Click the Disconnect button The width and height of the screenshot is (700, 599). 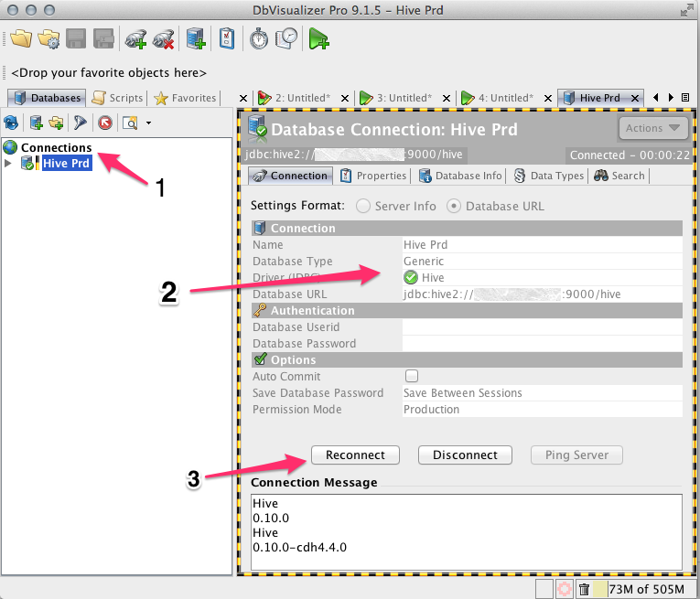(464, 455)
